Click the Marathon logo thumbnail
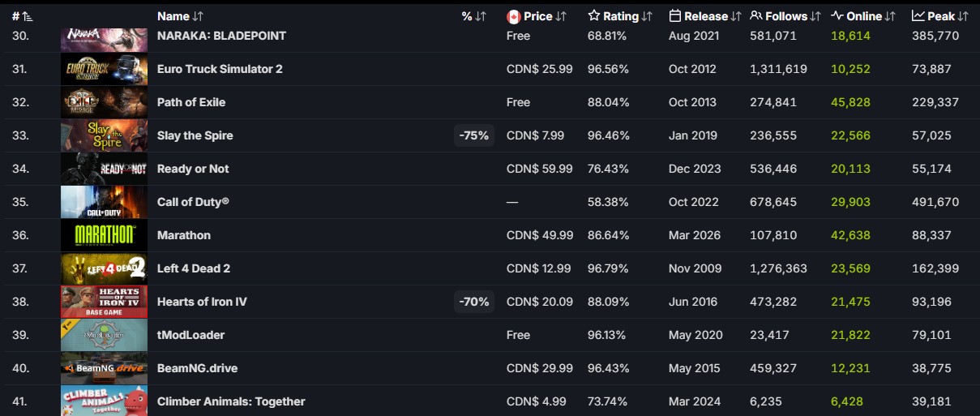The image size is (980, 416). coord(104,235)
